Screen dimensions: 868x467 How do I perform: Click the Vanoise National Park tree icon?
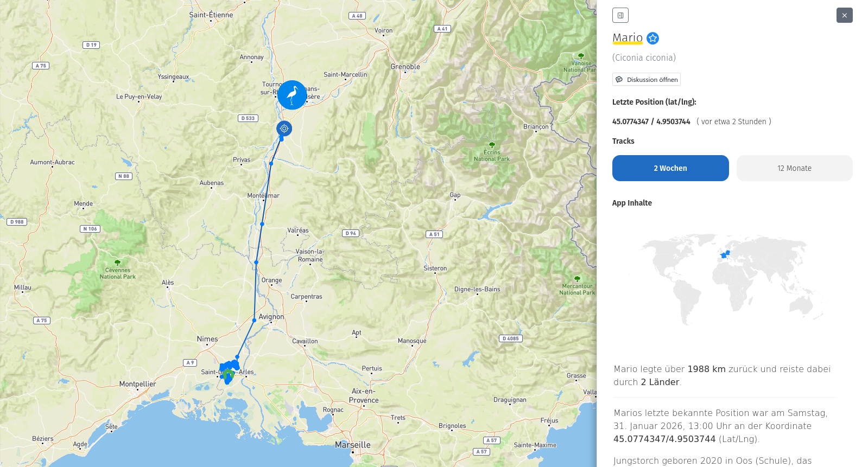click(x=581, y=56)
